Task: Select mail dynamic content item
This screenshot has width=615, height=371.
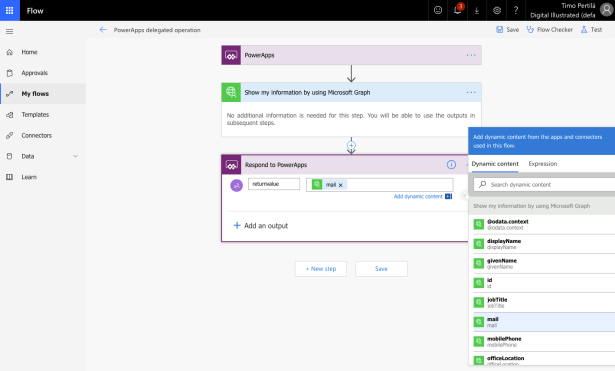Action: [x=544, y=322]
